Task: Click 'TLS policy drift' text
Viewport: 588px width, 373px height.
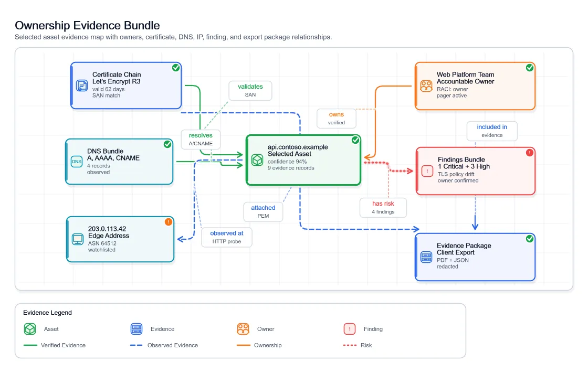Action: [x=456, y=174]
